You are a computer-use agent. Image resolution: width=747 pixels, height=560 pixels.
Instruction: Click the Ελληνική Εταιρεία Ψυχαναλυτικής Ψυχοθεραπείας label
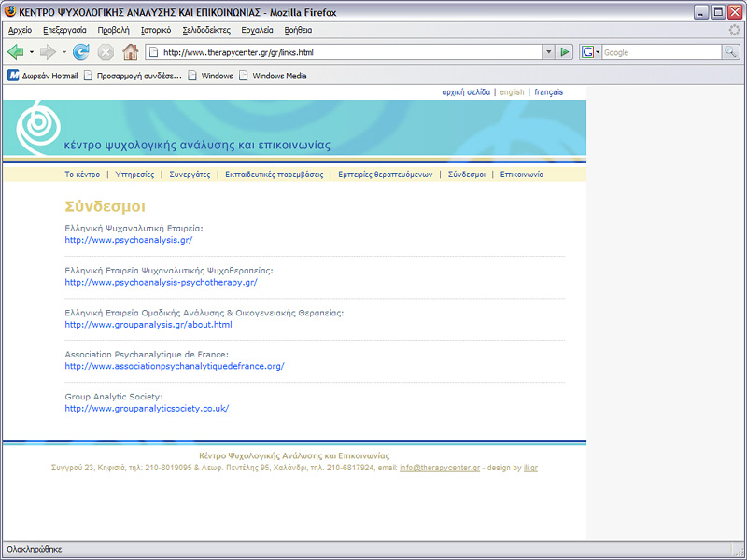(169, 271)
